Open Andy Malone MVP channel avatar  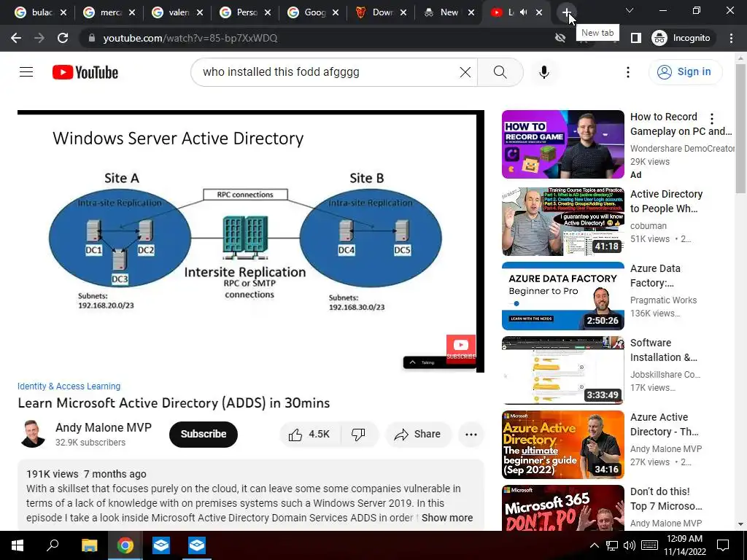pos(32,434)
